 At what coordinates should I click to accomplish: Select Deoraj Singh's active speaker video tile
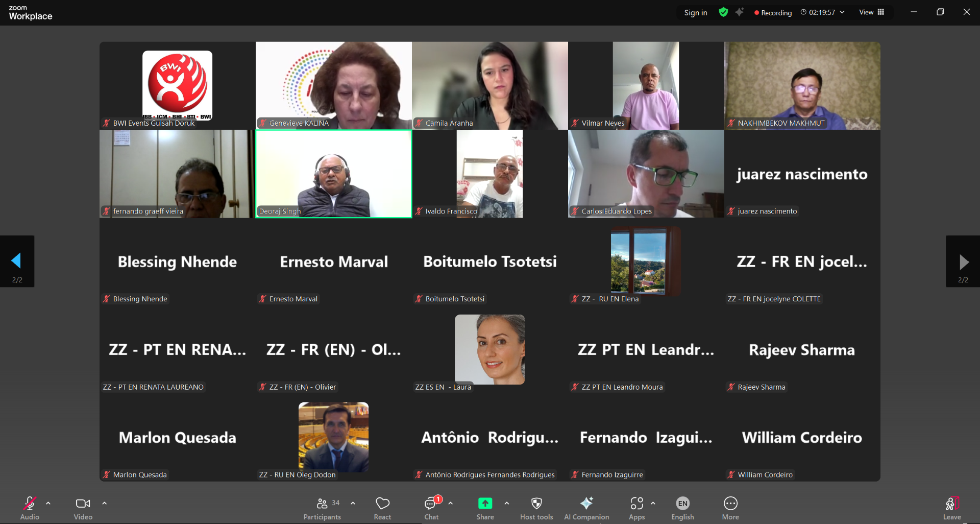click(334, 174)
